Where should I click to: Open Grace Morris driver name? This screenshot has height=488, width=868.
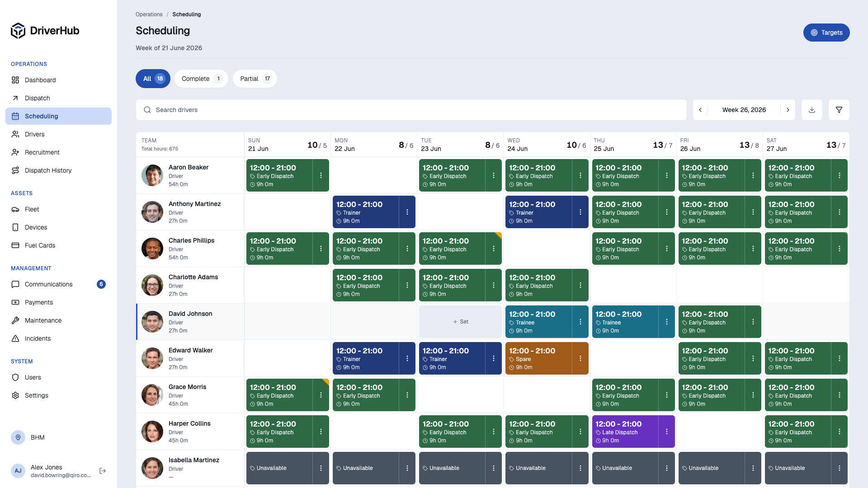[x=187, y=387]
